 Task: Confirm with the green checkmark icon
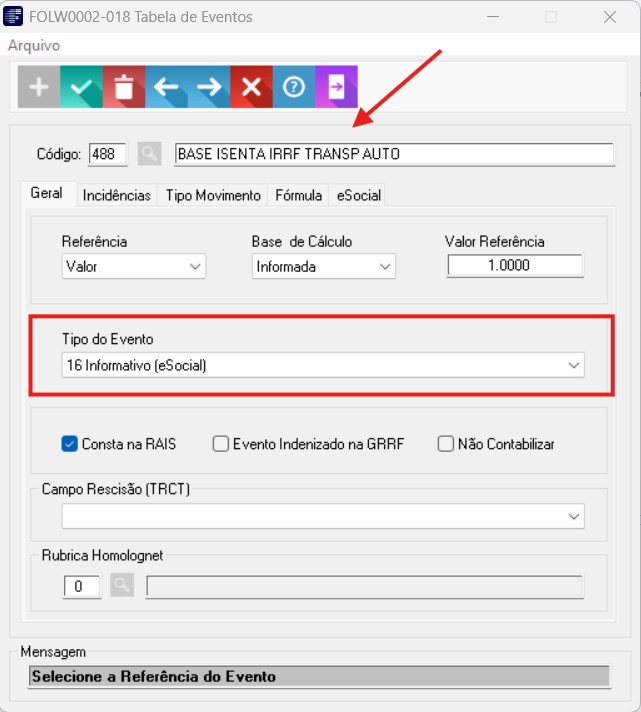81,87
